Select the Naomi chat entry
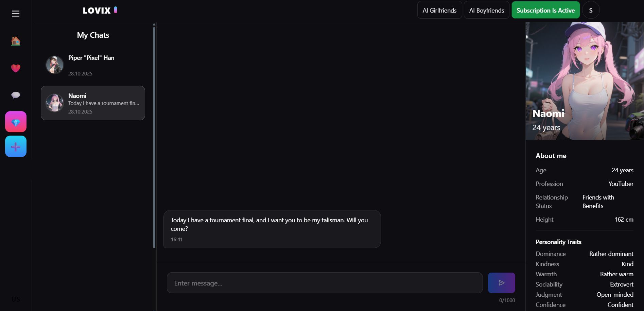The height and width of the screenshot is (311, 644). (x=93, y=103)
